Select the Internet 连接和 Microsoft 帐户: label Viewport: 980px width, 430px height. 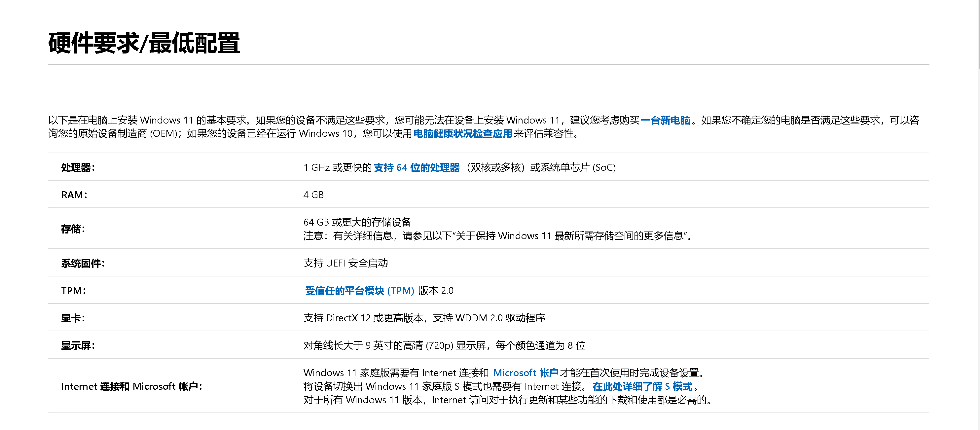(132, 386)
